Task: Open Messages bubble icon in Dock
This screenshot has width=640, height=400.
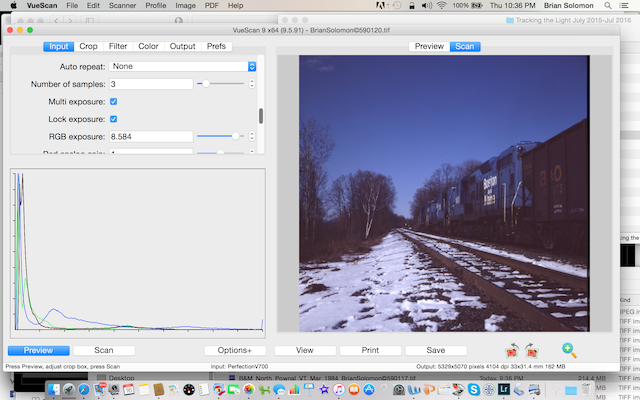Action: 279,390
